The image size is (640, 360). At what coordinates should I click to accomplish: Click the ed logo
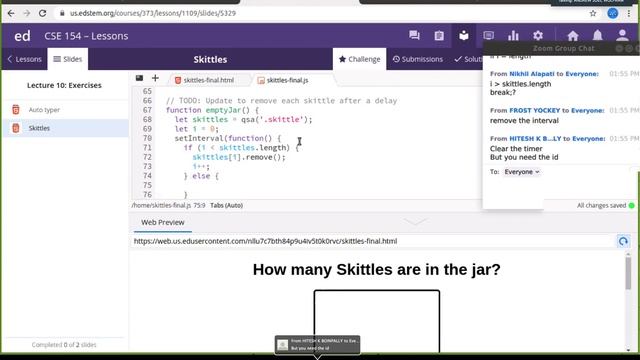(22, 36)
